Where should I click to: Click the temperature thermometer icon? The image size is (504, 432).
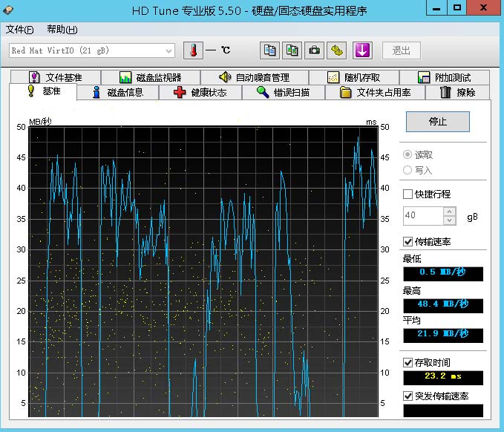tap(193, 50)
